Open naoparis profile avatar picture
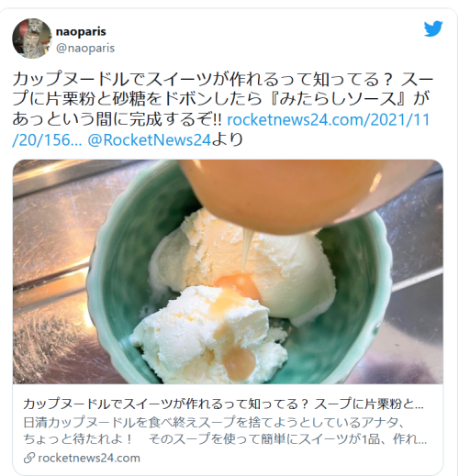Image resolution: width=459 pixels, height=476 pixels. pyautogui.click(x=32, y=39)
